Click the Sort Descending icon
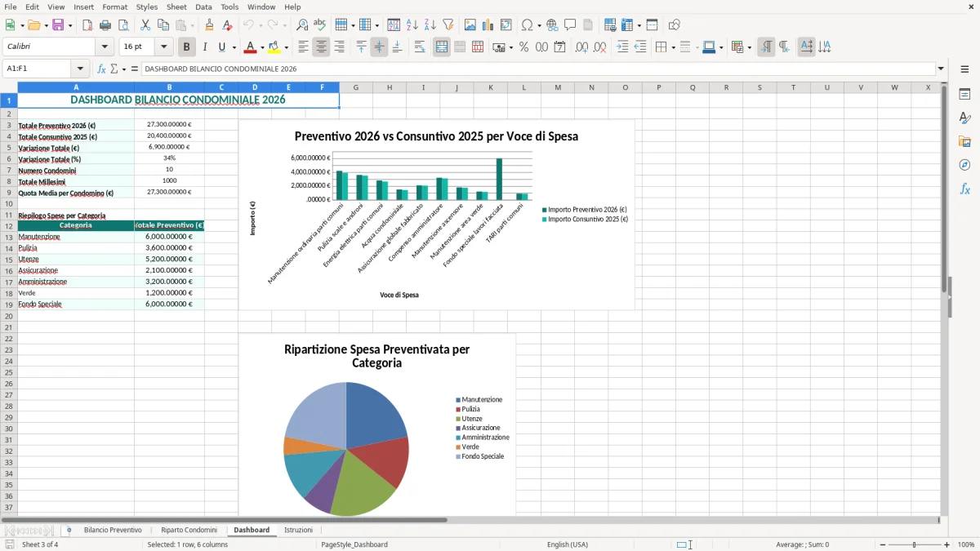 [430, 25]
